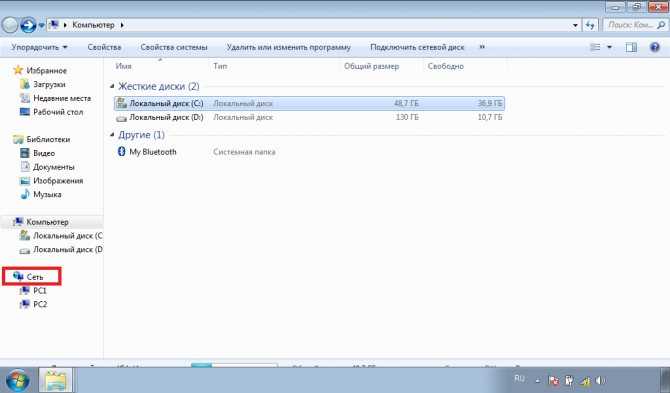Select My Bluetooth system folder
This screenshot has height=393, width=670.
tap(153, 152)
